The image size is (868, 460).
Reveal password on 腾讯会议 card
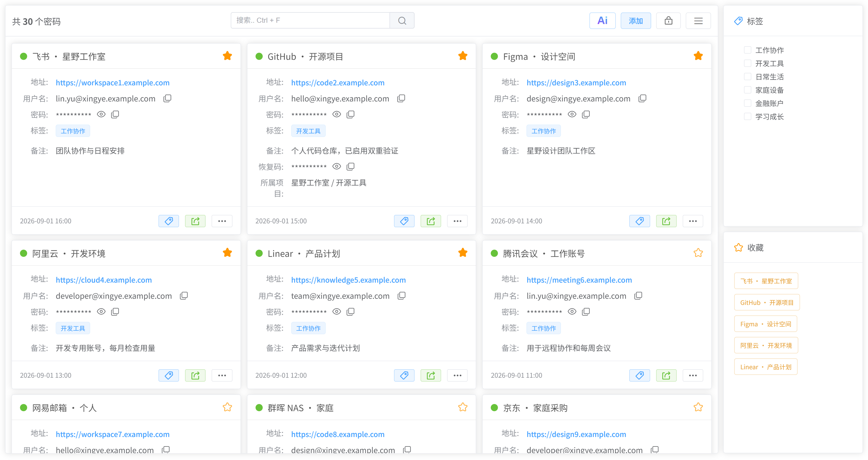click(572, 312)
